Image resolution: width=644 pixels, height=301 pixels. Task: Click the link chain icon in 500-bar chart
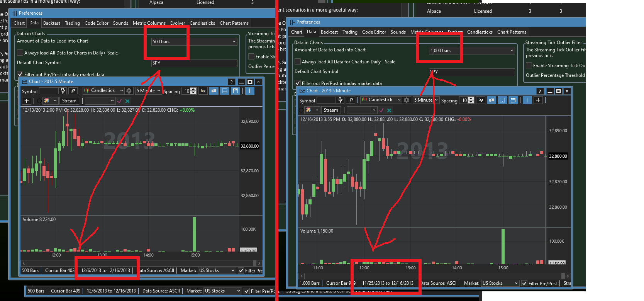point(73,91)
